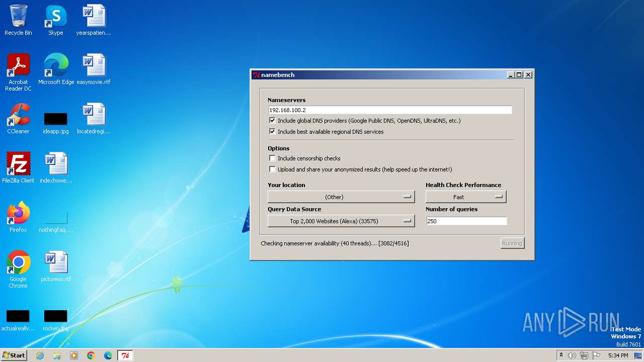This screenshot has height=362, width=644.
Task: Click the network tray icon
Action: [x=584, y=355]
